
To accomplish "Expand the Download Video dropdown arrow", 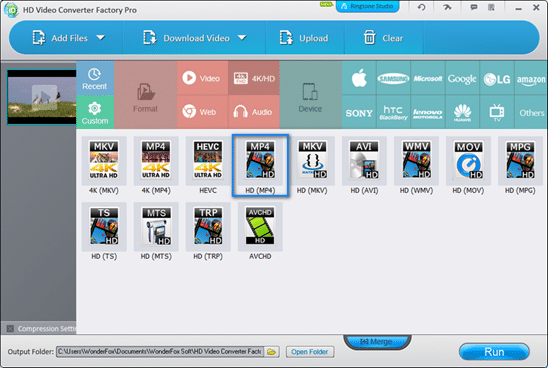I will coord(242,37).
